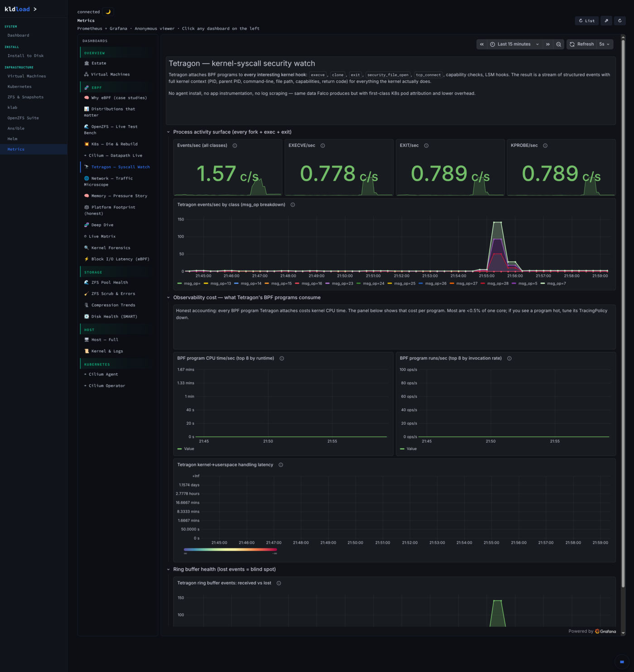Toggle dark mode with the moon icon
This screenshot has width=634, height=672.
coord(108,12)
